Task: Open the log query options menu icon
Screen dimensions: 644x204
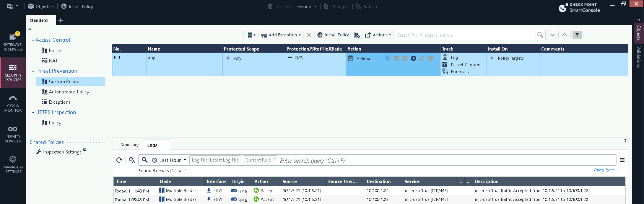Action: pyautogui.click(x=622, y=160)
